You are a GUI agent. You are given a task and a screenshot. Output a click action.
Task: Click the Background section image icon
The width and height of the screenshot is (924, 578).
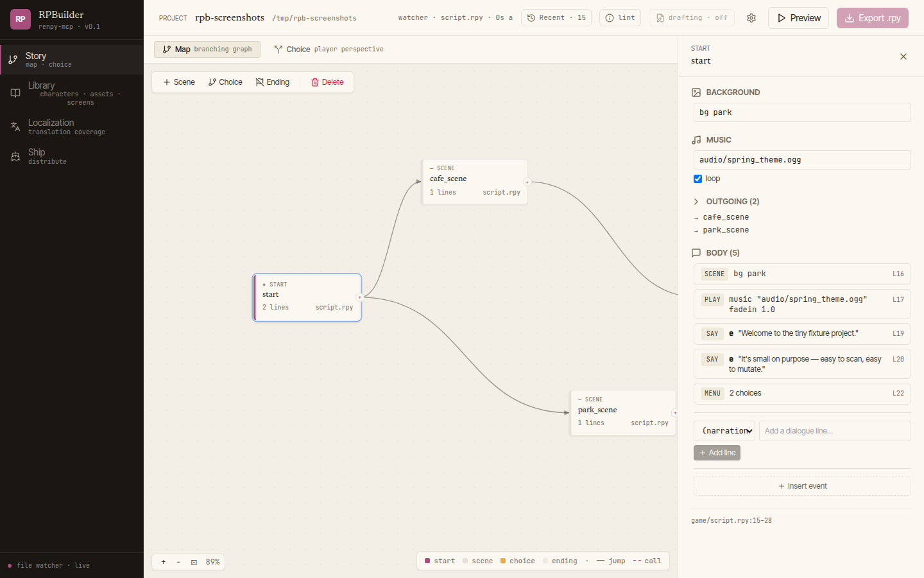pos(696,92)
